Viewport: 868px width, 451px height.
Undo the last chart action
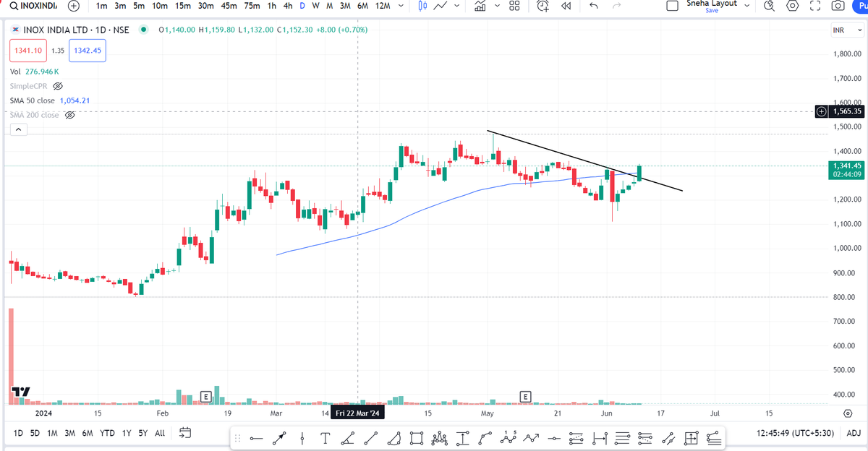(x=594, y=6)
